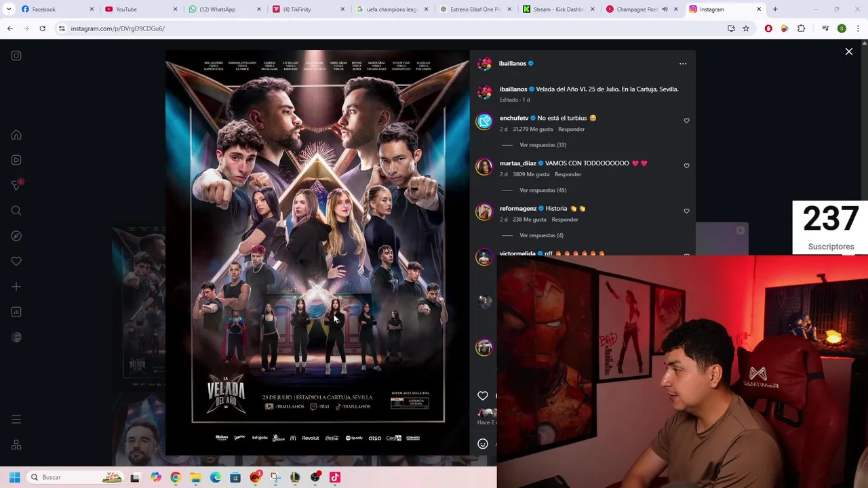Image resolution: width=868 pixels, height=488 pixels.
Task: Open profile avatar in Instagram sidebar
Action: coord(16,337)
